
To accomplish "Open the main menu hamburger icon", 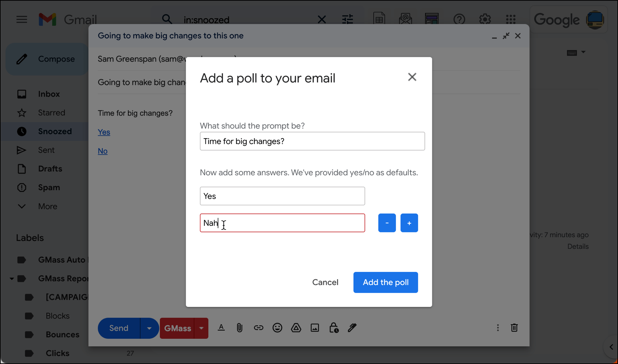I will pyautogui.click(x=22, y=19).
